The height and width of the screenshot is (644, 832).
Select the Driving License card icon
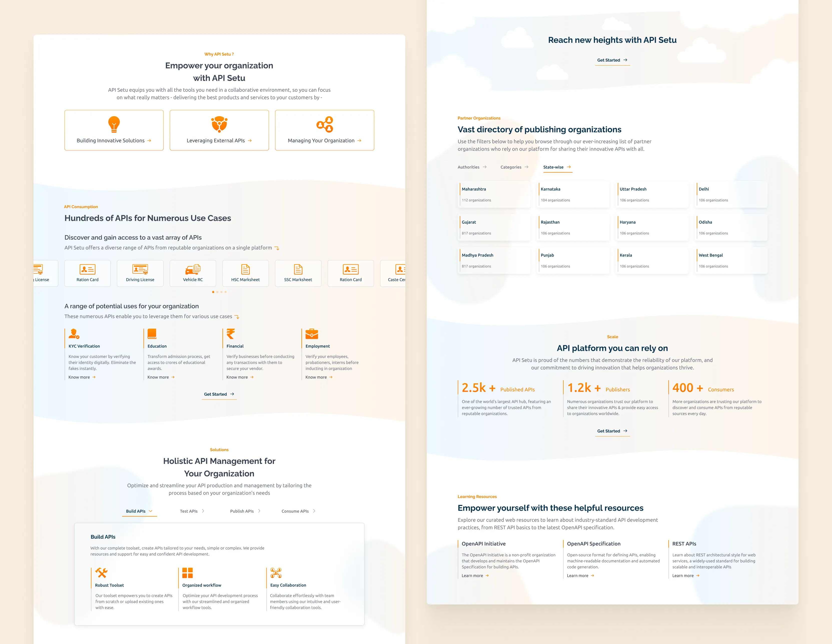[140, 269]
